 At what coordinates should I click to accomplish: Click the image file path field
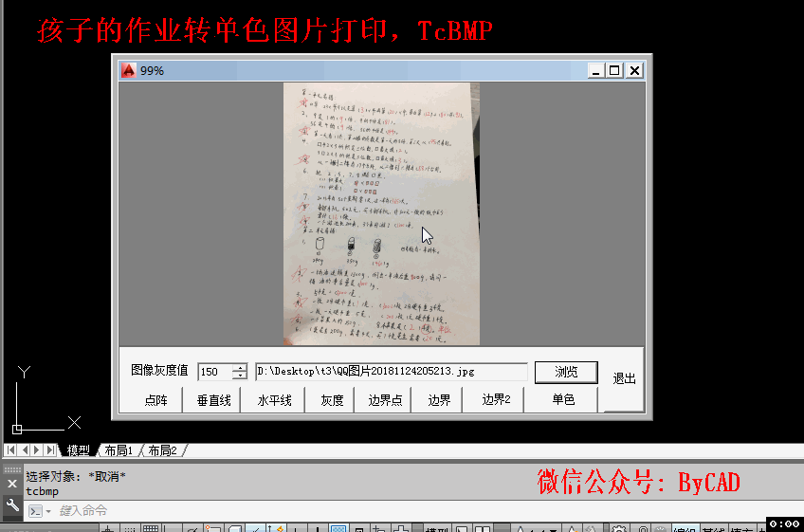point(392,372)
